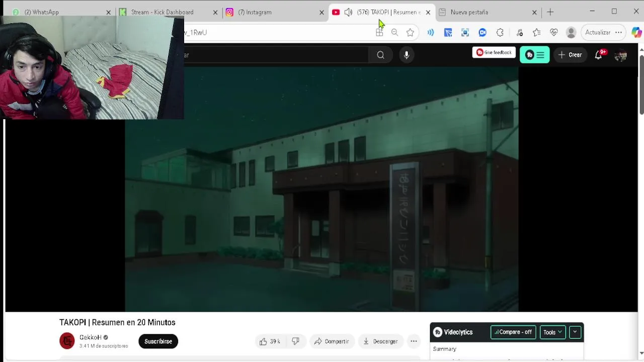Click the page scroll down arrow
This screenshot has width=644, height=362.
coord(641,353)
